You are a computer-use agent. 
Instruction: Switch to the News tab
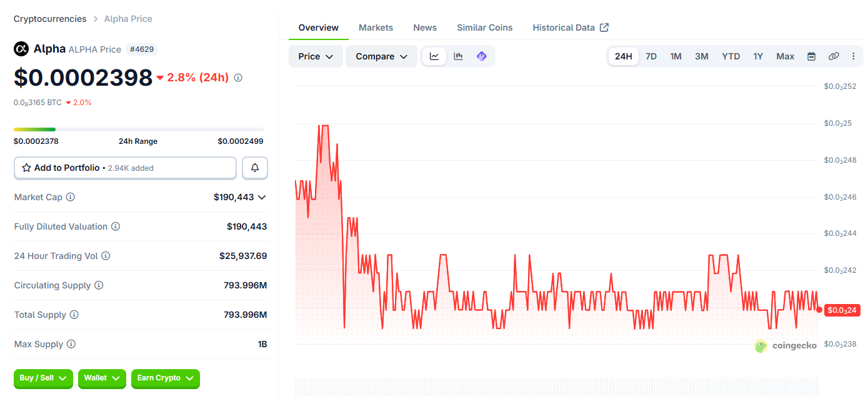(x=425, y=28)
